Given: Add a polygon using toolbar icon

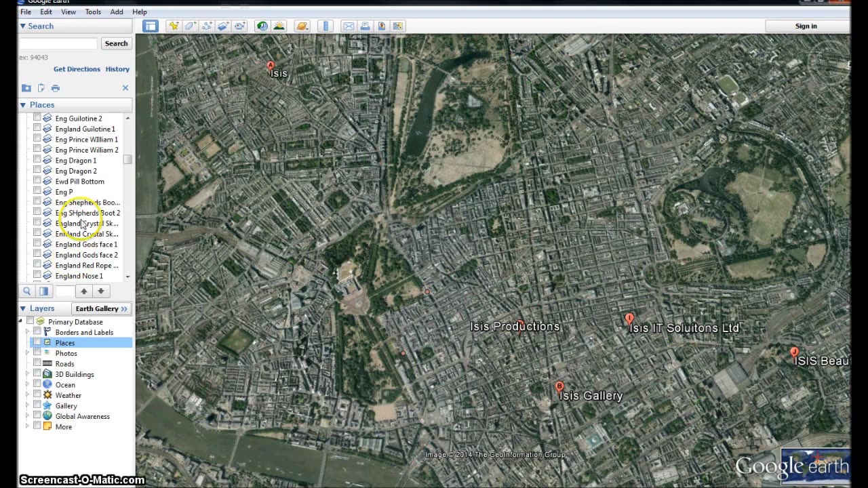Looking at the screenshot, I should [x=190, y=26].
